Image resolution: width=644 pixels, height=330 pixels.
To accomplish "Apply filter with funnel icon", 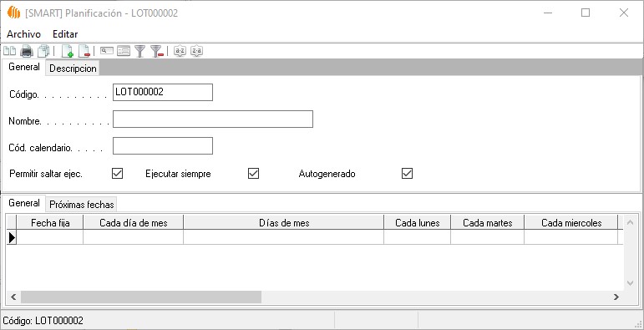I will click(x=140, y=51).
